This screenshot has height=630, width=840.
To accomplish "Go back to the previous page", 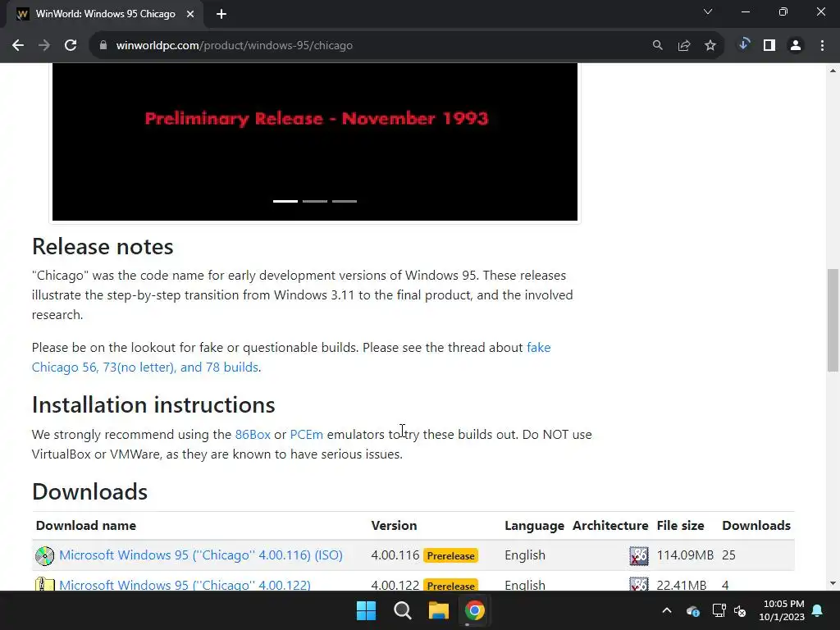I will click(x=18, y=46).
